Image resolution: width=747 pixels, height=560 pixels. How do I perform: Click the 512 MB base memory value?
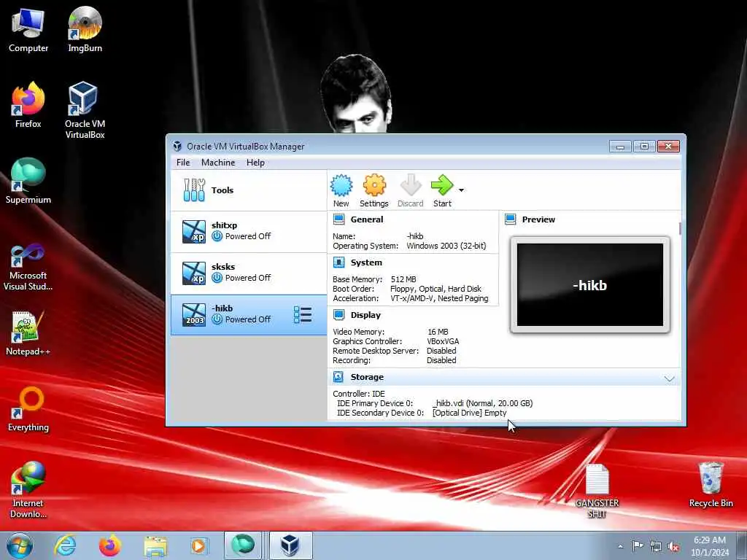point(403,279)
